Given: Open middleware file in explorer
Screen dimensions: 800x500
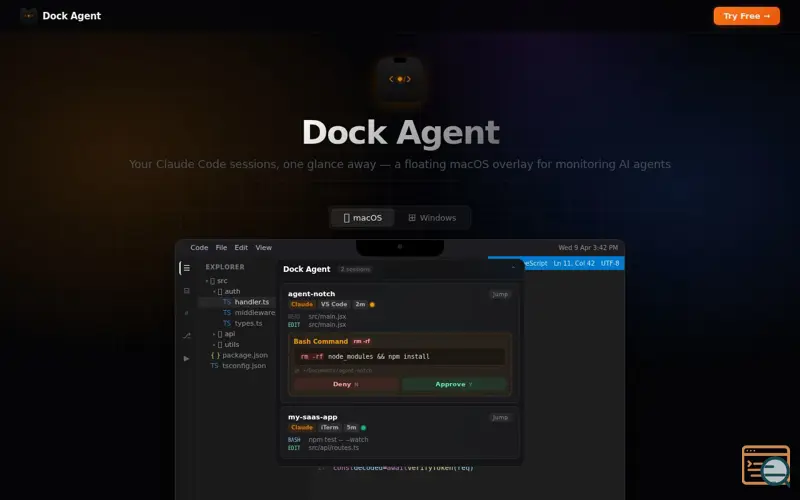Looking at the screenshot, I should pyautogui.click(x=249, y=313).
